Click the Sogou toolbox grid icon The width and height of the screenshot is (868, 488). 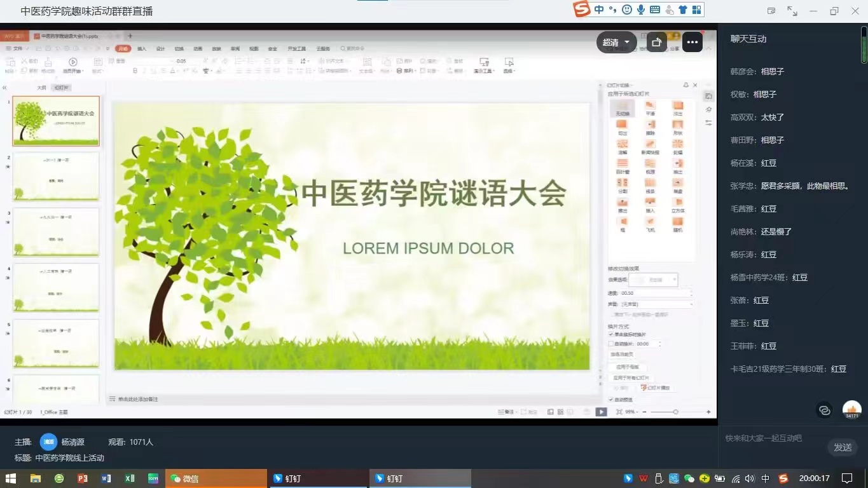(697, 10)
